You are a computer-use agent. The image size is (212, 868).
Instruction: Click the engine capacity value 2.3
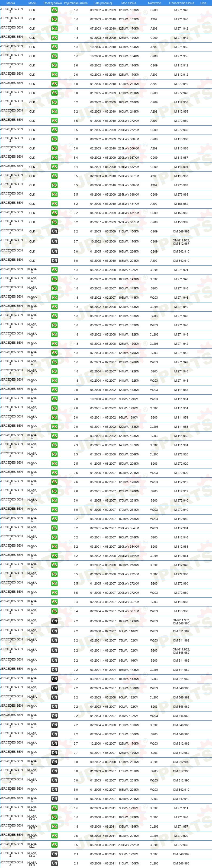pyautogui.click(x=76, y=445)
